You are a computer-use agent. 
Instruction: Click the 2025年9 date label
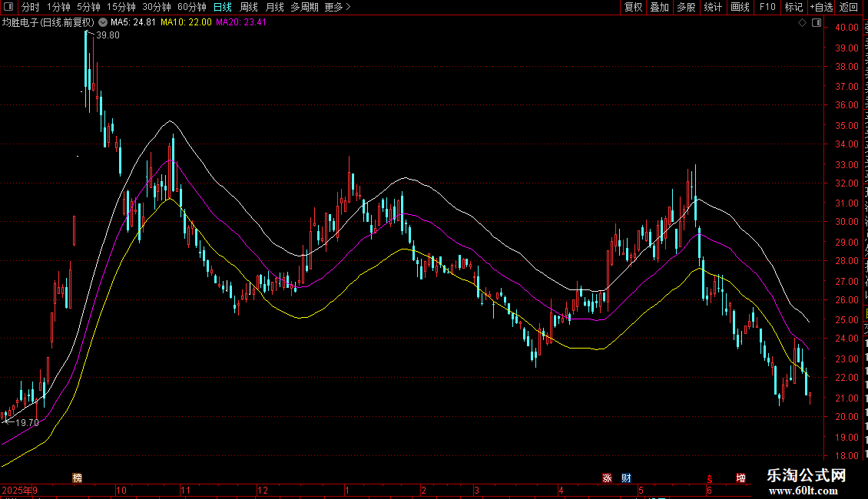[20, 490]
